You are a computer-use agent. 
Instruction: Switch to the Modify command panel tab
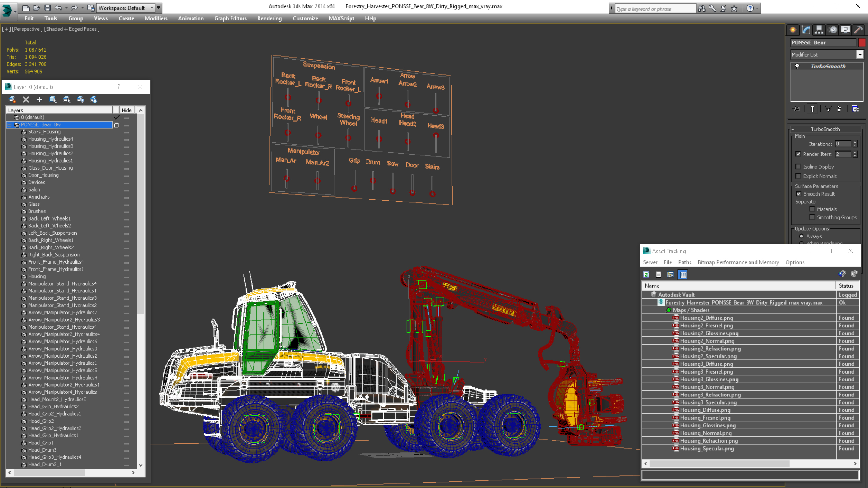pos(806,30)
